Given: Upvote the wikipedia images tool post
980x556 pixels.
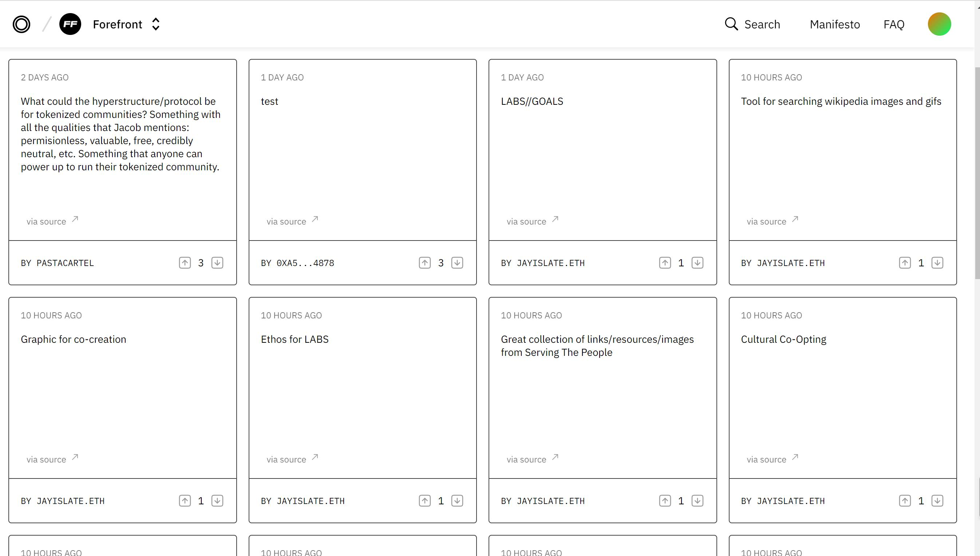Looking at the screenshot, I should [905, 263].
